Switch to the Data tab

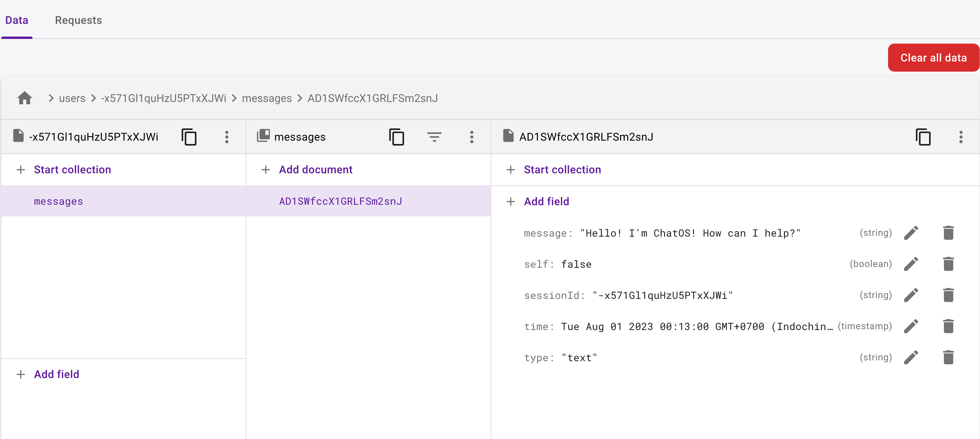pos(17,20)
